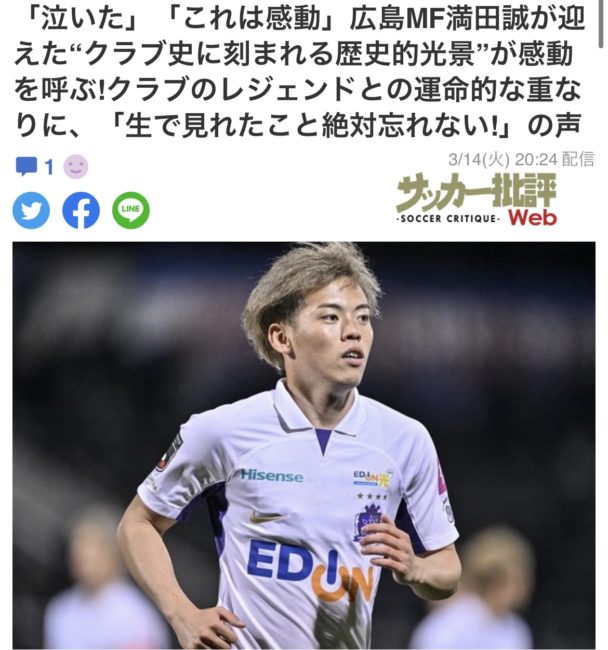The image size is (608, 650).
Task: Open the サッカー批評 publisher logo
Action: 476,199
